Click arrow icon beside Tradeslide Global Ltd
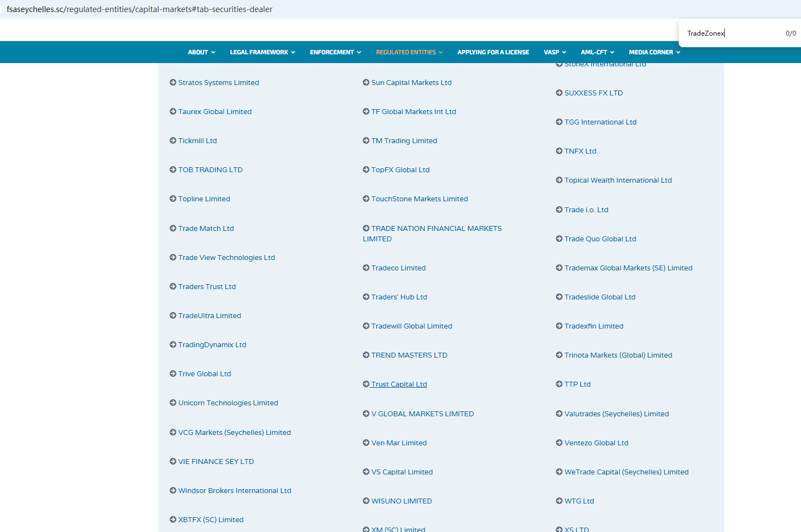Screen dimensions: 801x532 (x=559, y=297)
